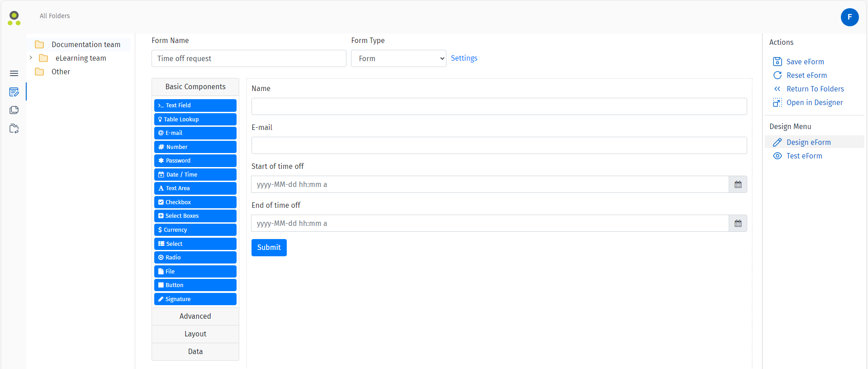Open the user avatar F menu
868x369 pixels.
849,17
